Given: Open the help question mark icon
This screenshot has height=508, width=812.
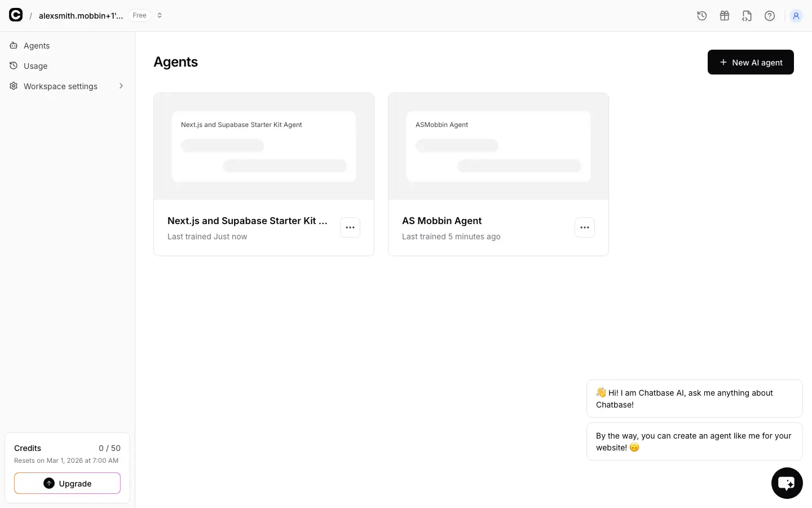Looking at the screenshot, I should (770, 16).
